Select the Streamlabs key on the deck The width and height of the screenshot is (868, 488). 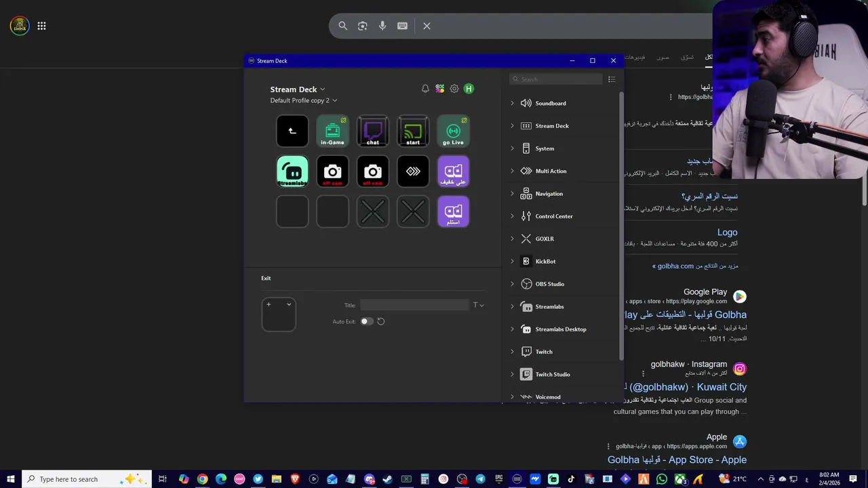click(x=292, y=171)
